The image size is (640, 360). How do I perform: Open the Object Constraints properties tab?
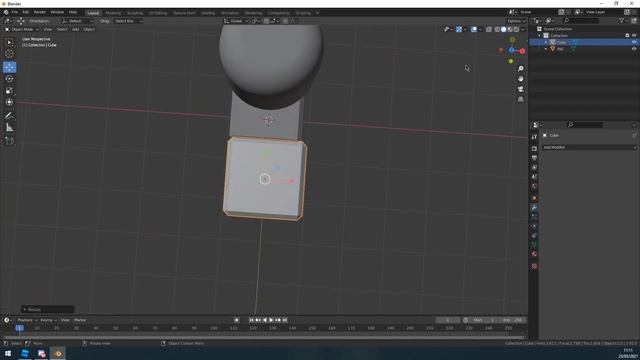(534, 236)
